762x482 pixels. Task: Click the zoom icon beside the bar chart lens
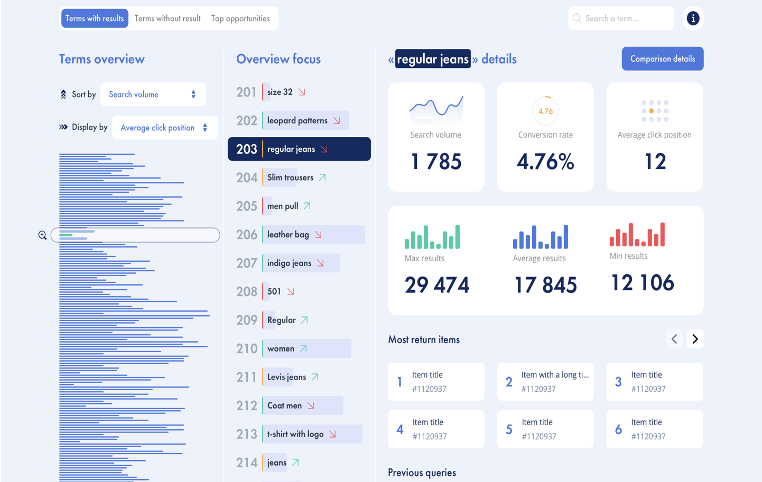coord(42,235)
